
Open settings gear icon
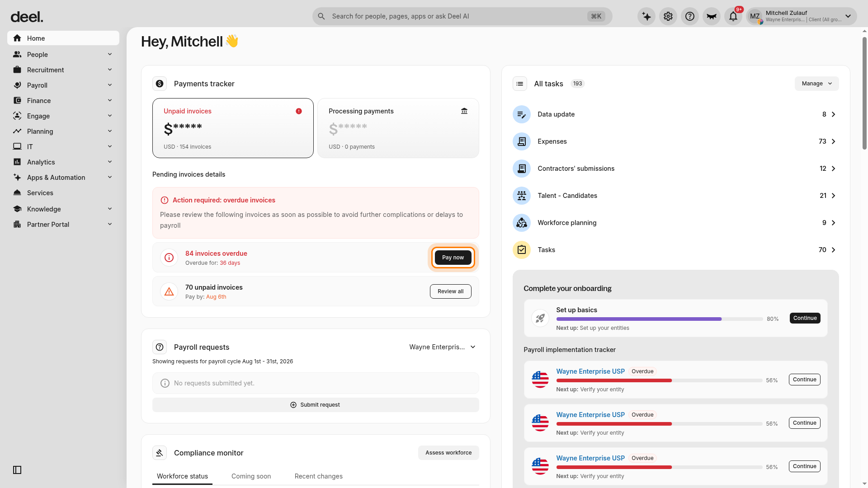[668, 16]
